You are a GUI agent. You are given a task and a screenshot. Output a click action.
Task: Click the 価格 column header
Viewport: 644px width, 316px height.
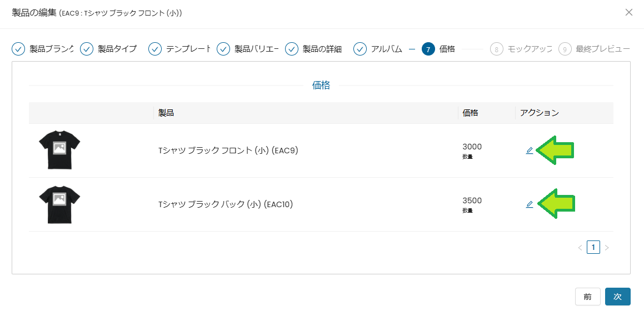tap(470, 113)
